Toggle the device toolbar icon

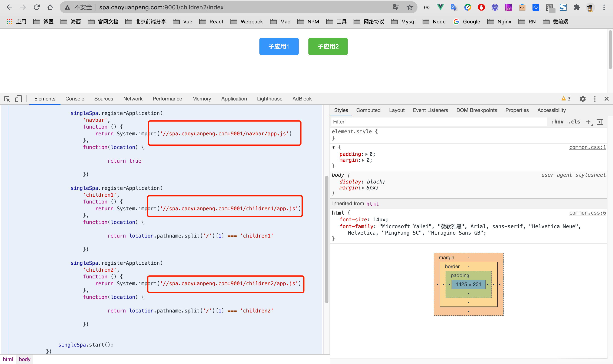[x=18, y=99]
